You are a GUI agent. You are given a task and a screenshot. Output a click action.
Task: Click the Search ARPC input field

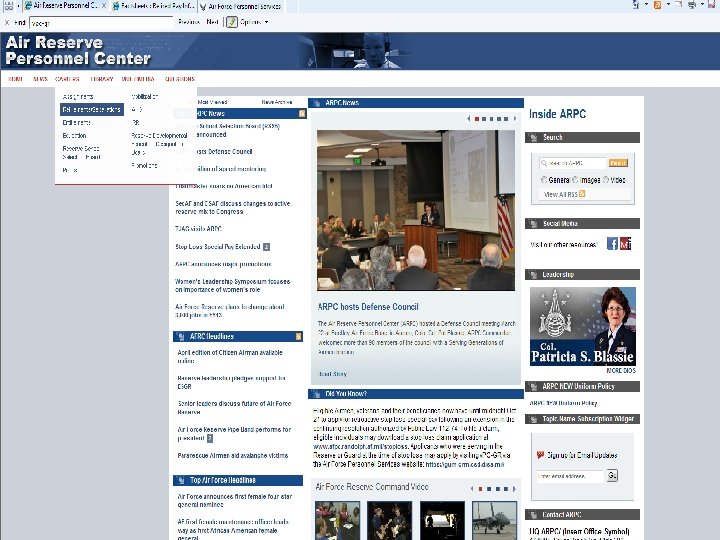(x=573, y=163)
